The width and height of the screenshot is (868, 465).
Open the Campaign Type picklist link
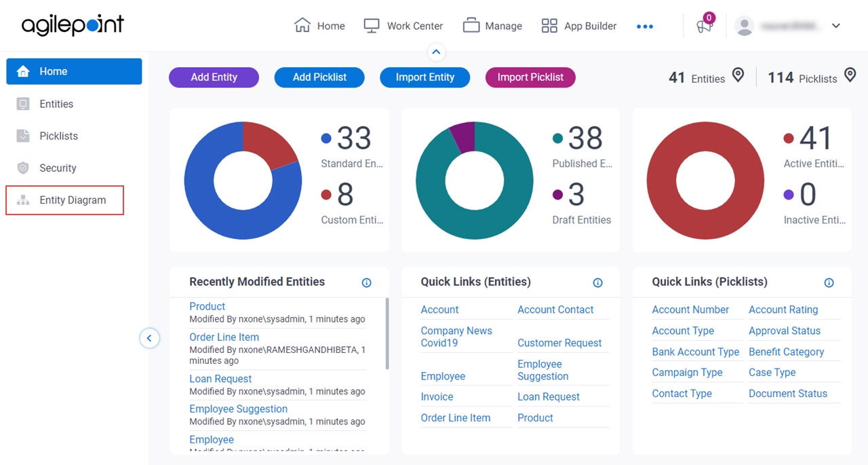click(x=687, y=372)
